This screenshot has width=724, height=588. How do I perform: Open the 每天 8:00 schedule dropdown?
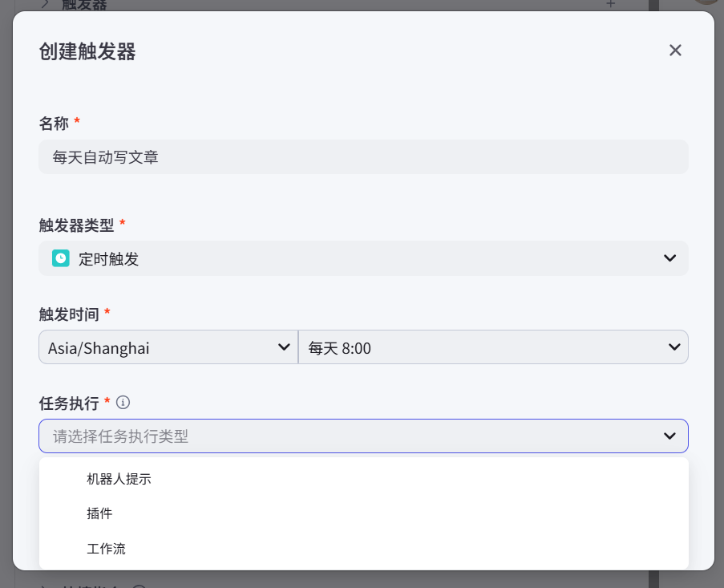493,347
